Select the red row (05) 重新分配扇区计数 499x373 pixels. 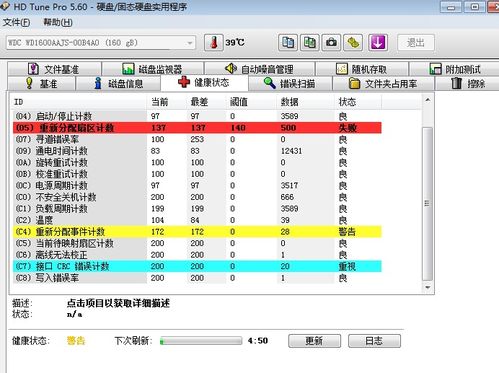pos(197,128)
